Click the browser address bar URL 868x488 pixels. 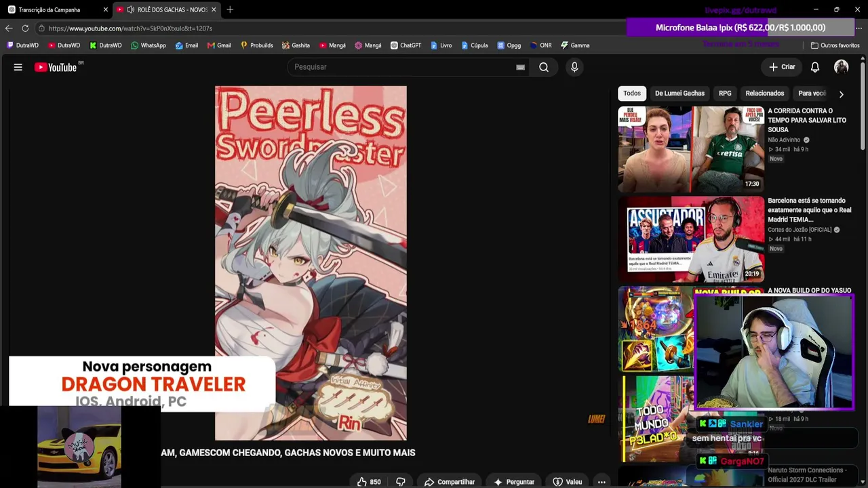click(x=130, y=28)
